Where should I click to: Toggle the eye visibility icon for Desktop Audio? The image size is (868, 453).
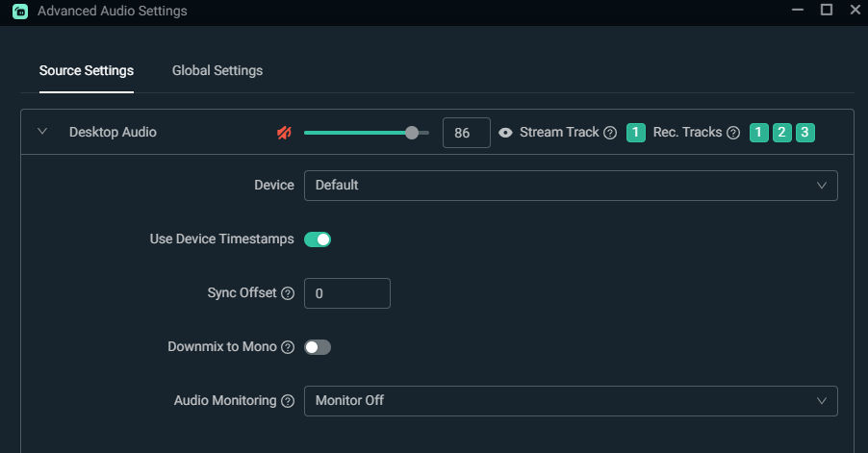tap(506, 133)
